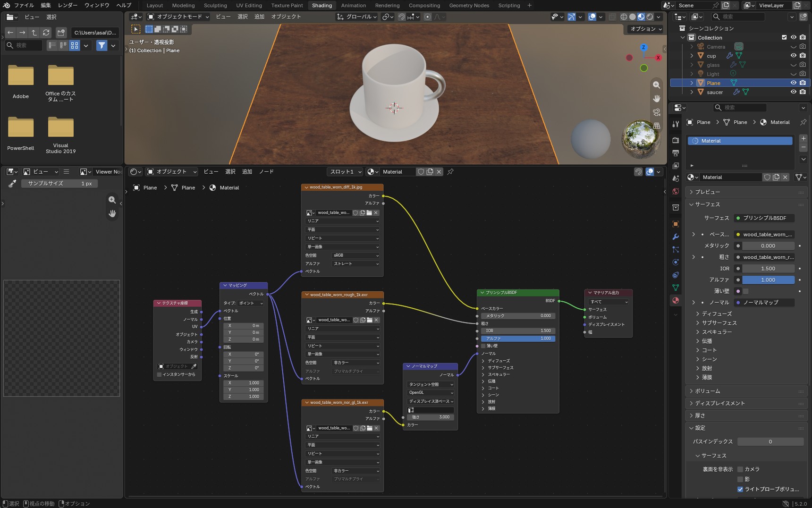Open the Object Data mesh properties tab

click(676, 288)
